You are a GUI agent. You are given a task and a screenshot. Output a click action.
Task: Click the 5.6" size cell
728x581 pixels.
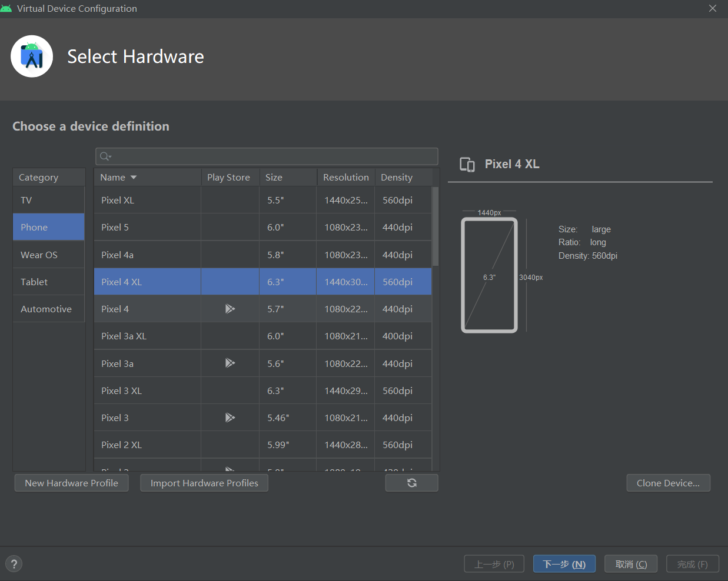(x=288, y=363)
